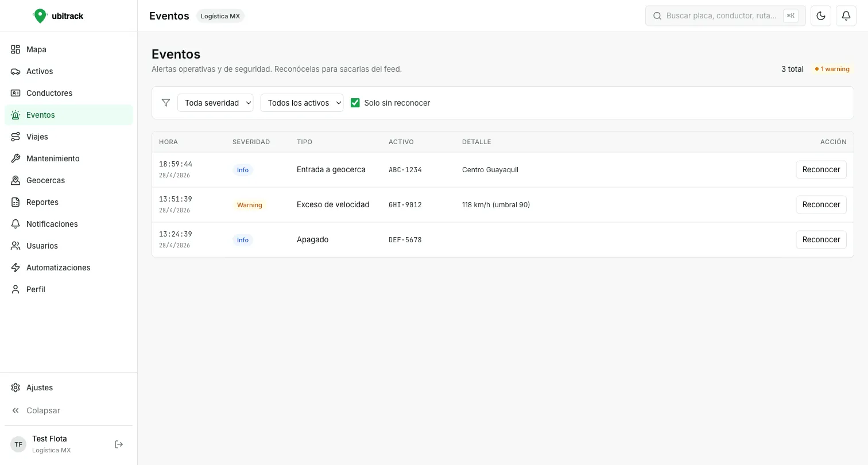
Task: Log out using the exit icon
Action: coord(119,444)
